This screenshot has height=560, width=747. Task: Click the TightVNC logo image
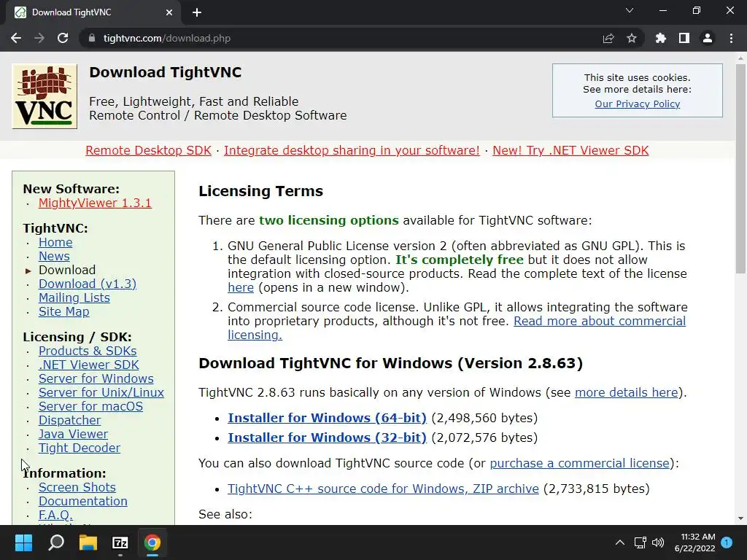[x=44, y=96]
